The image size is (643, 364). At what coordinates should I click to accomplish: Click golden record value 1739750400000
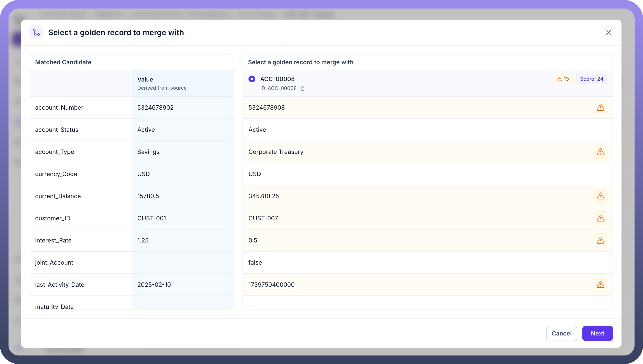[271, 285]
